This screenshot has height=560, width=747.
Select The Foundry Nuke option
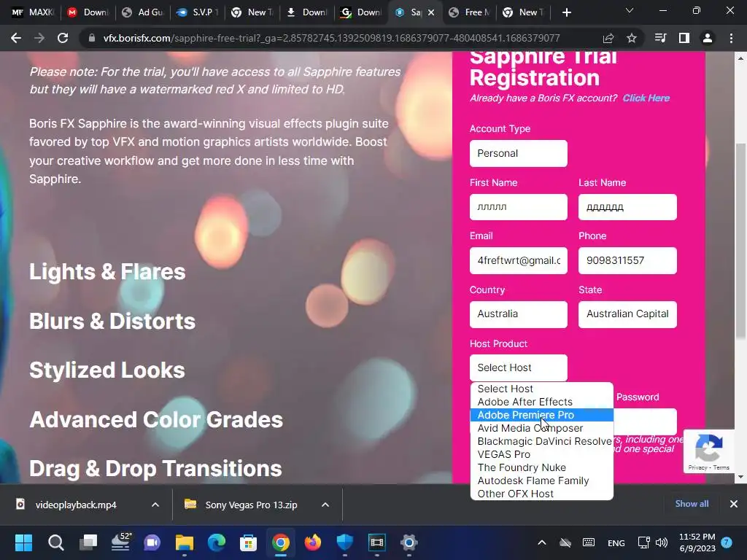coord(542,467)
